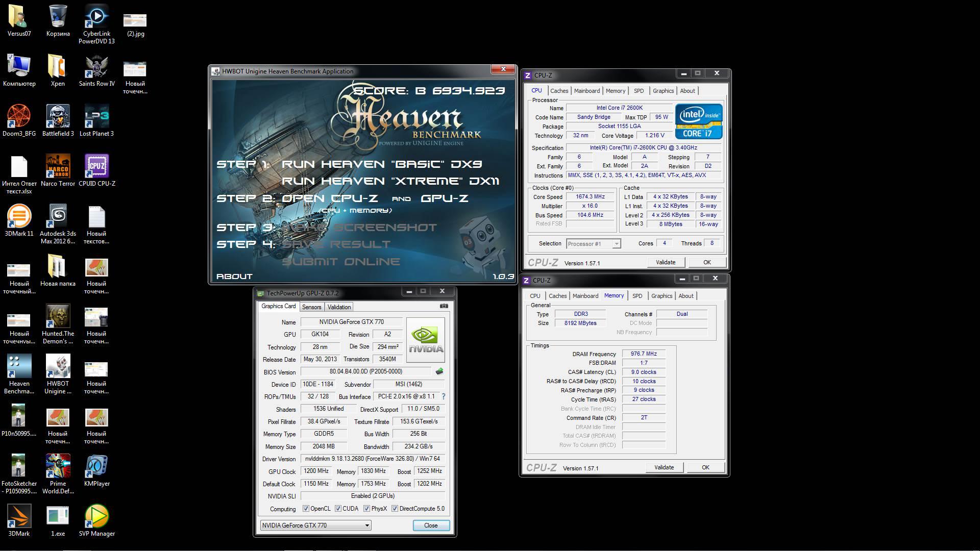
Task: Click OK in lower CPU-Z window
Action: 705,467
